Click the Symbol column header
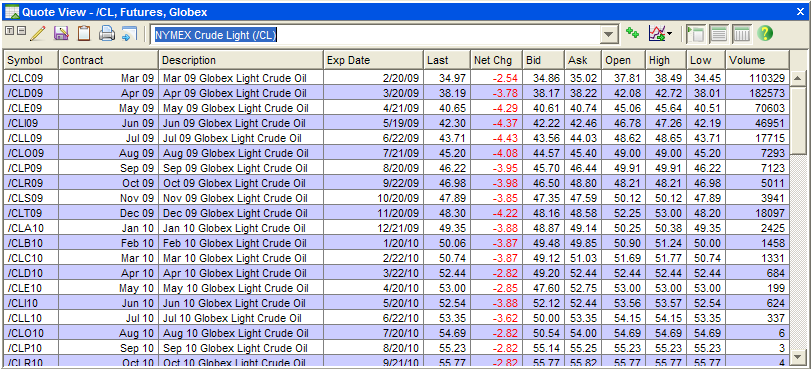 31,60
